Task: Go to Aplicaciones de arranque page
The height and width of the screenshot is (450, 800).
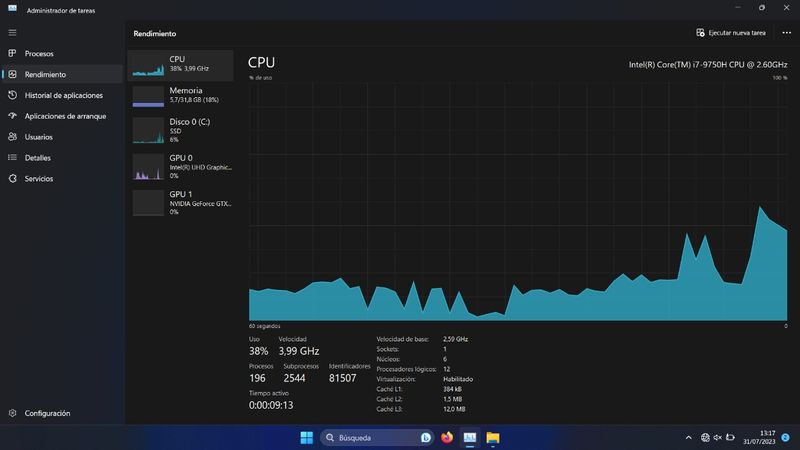Action: [x=62, y=116]
